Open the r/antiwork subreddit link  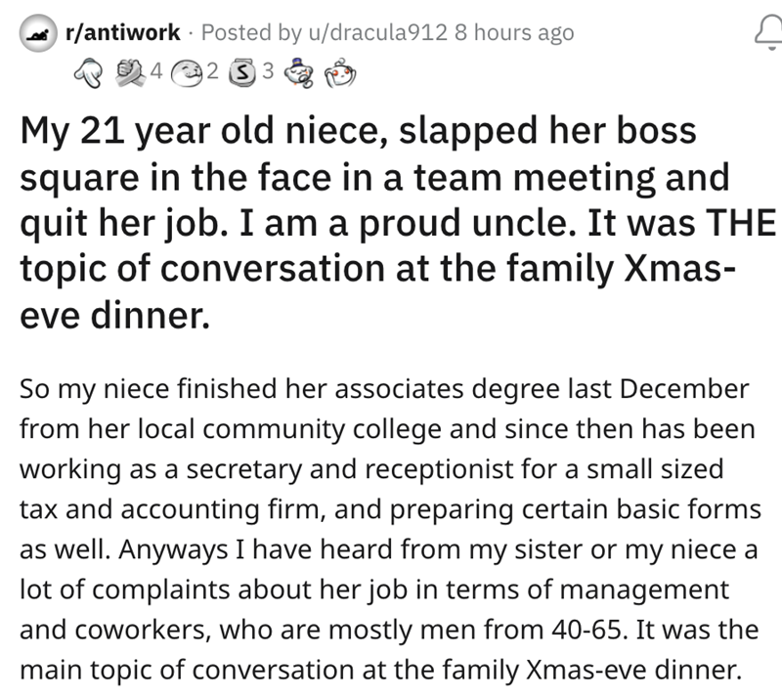(121, 32)
